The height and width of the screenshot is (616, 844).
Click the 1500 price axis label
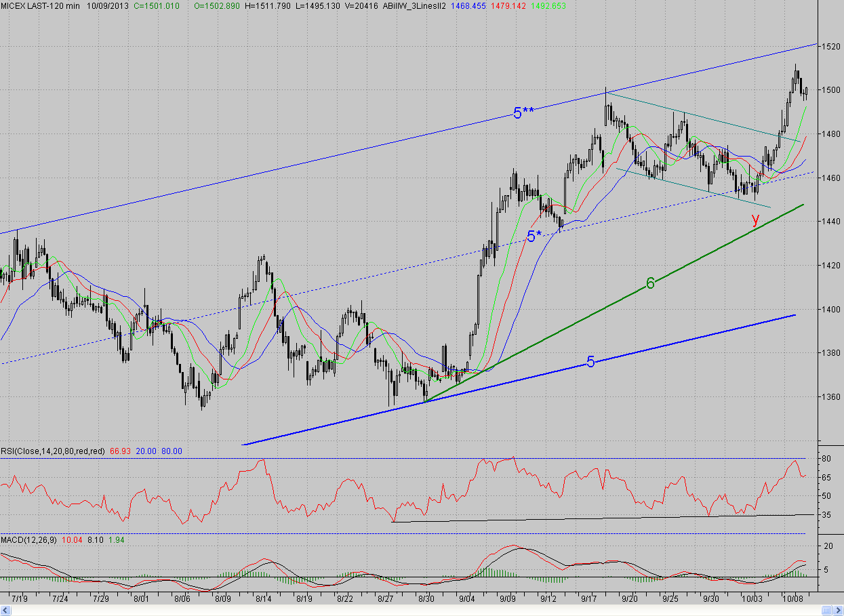pos(832,90)
